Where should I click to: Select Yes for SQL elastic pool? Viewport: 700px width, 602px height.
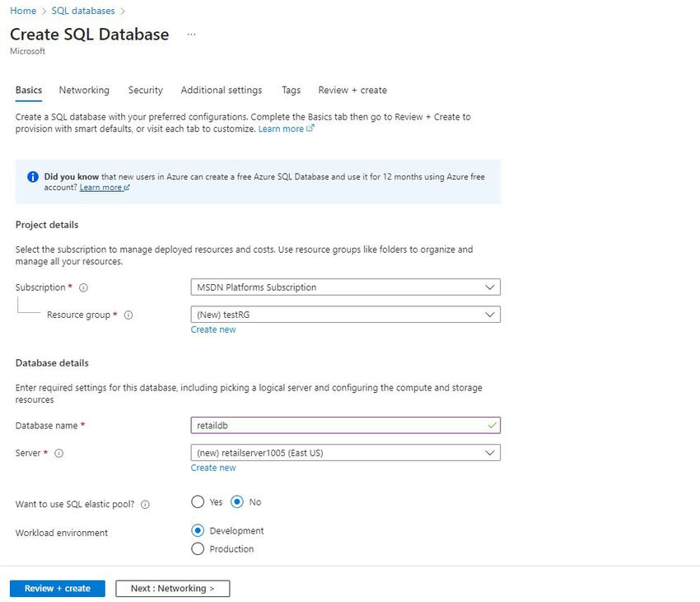198,502
